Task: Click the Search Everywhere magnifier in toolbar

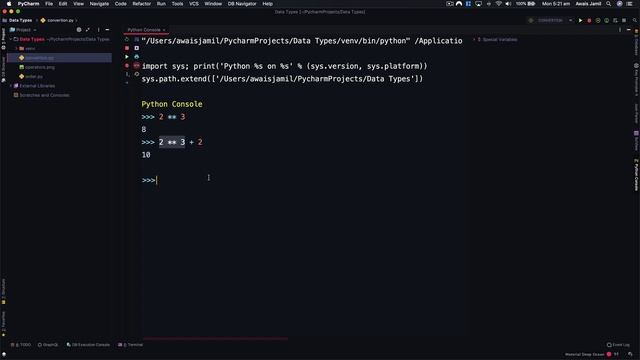Action: [635, 20]
